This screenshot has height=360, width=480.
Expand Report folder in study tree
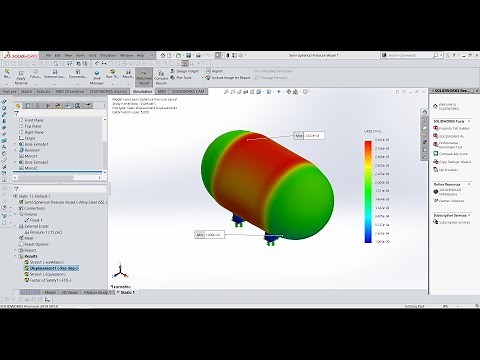point(15,250)
